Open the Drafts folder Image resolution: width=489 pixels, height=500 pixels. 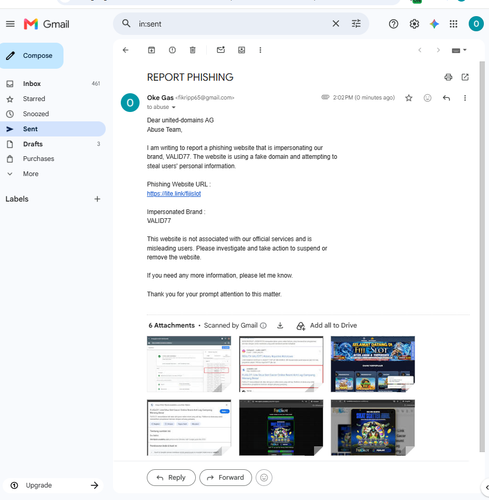pyautogui.click(x=53, y=144)
